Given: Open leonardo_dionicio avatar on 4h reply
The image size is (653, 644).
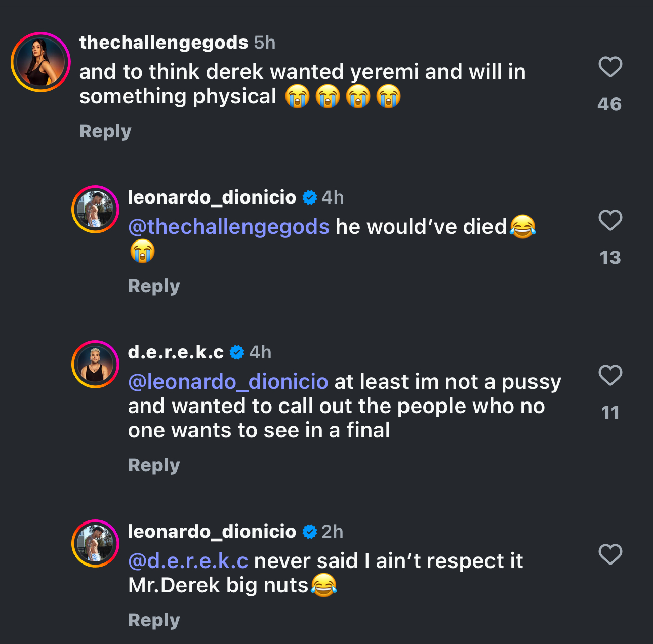Looking at the screenshot, I should click(95, 209).
